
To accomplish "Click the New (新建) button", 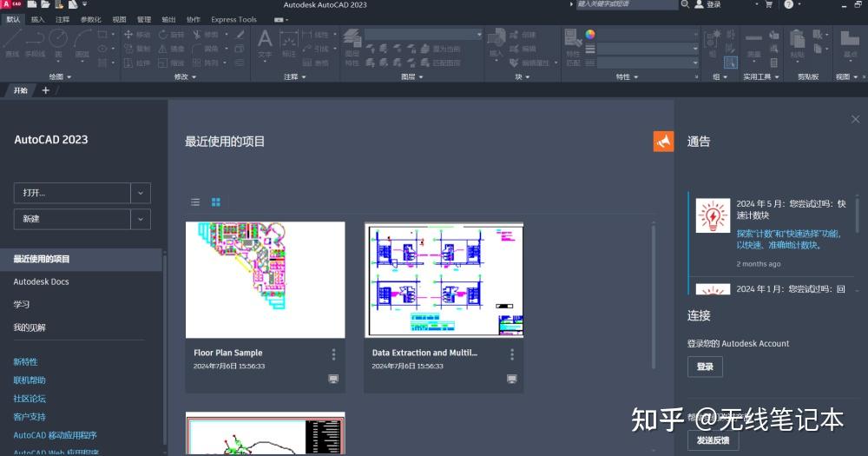I will pos(72,219).
